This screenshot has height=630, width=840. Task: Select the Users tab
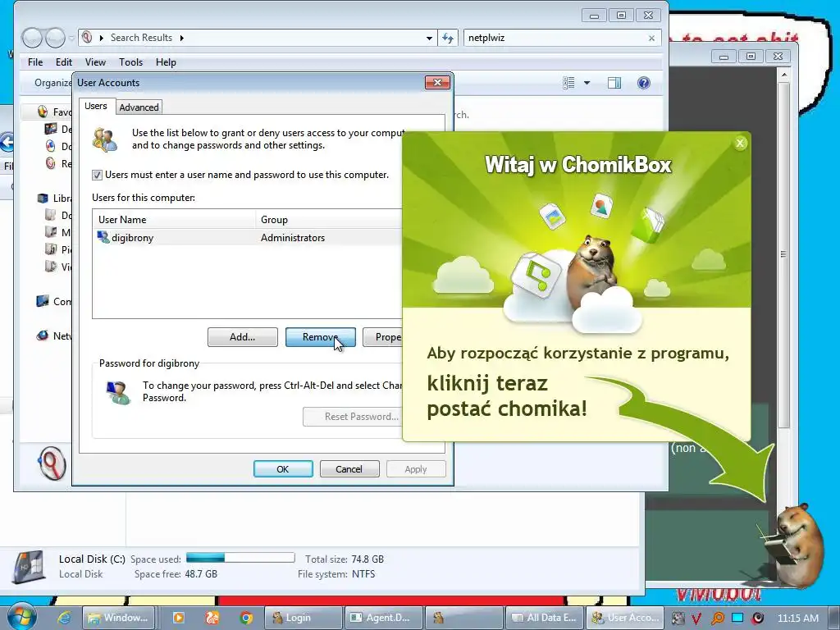[96, 106]
